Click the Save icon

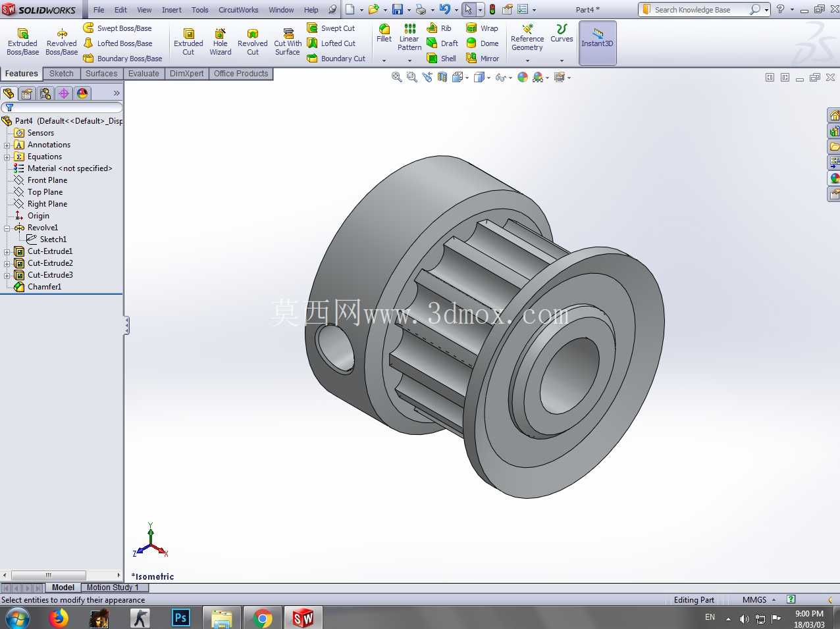click(x=398, y=9)
